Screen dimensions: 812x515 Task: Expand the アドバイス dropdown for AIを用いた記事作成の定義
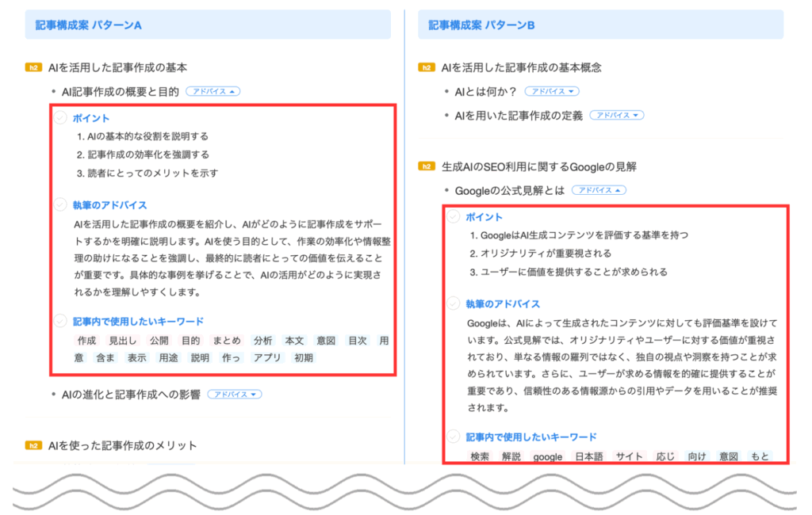pos(617,114)
